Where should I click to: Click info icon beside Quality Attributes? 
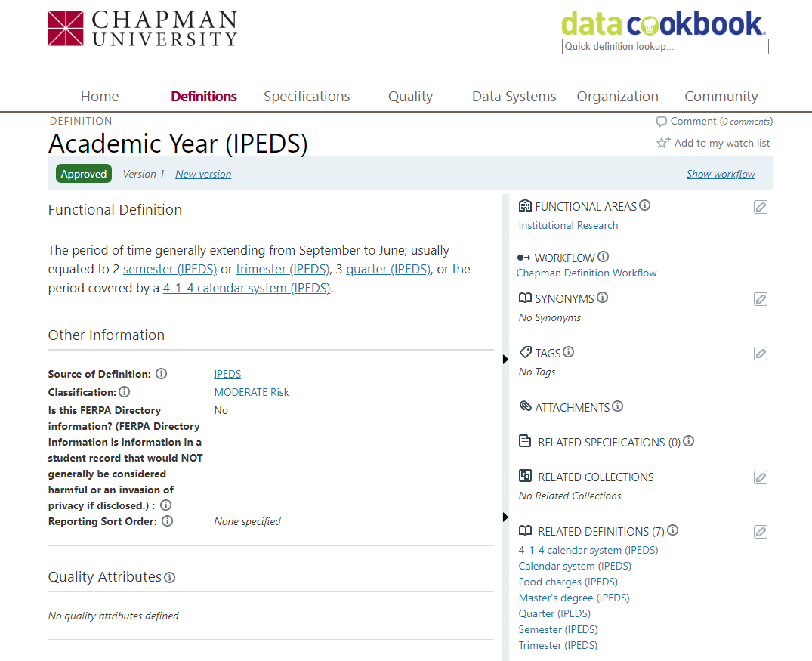pyautogui.click(x=170, y=578)
